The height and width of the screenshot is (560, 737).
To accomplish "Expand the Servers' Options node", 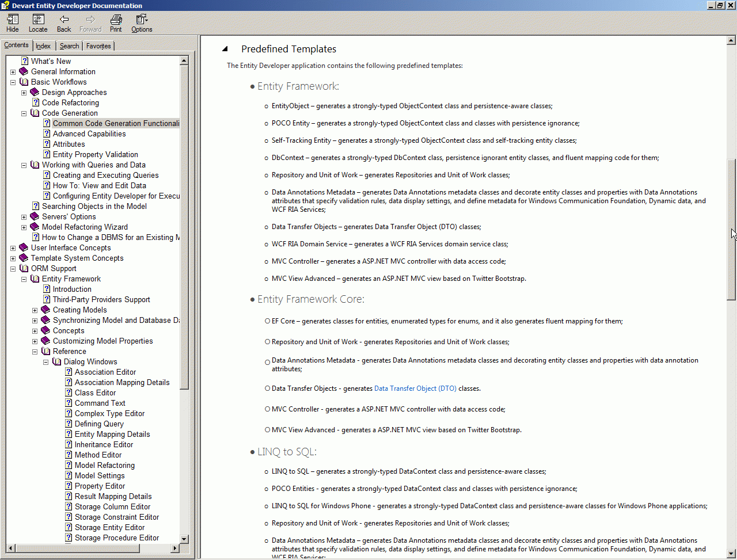I will 24,217.
